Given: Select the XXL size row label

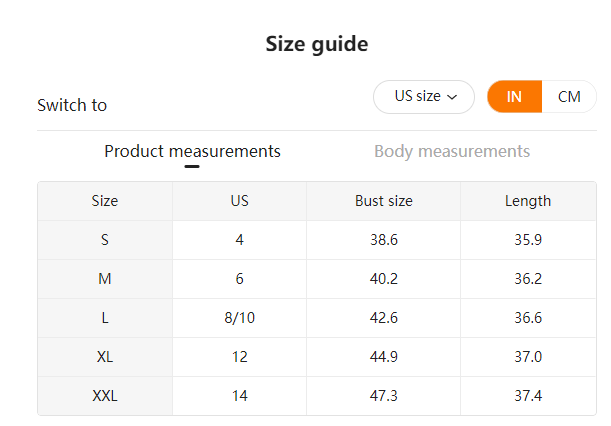Looking at the screenshot, I should tap(105, 396).
